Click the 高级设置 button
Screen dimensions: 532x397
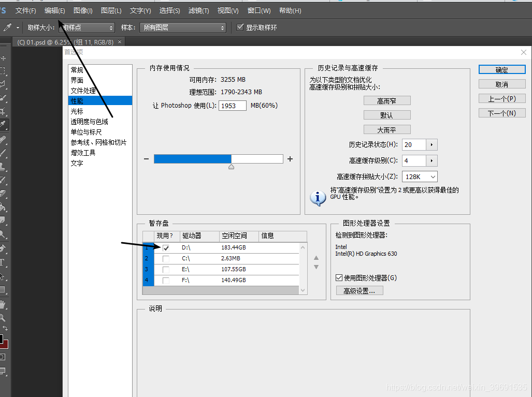click(x=359, y=290)
